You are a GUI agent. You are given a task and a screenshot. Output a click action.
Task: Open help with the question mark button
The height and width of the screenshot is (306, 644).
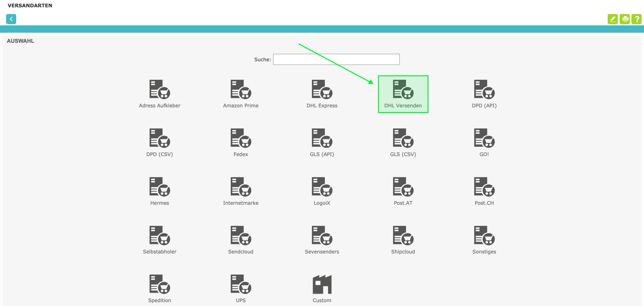[636, 19]
